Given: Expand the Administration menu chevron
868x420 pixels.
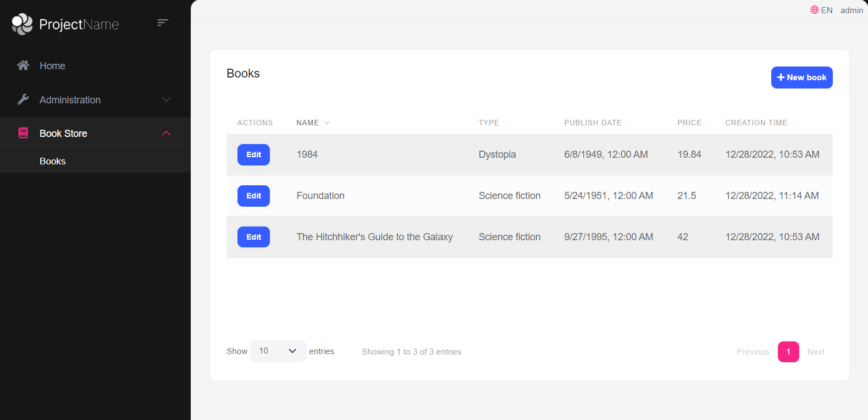Looking at the screenshot, I should tap(166, 100).
